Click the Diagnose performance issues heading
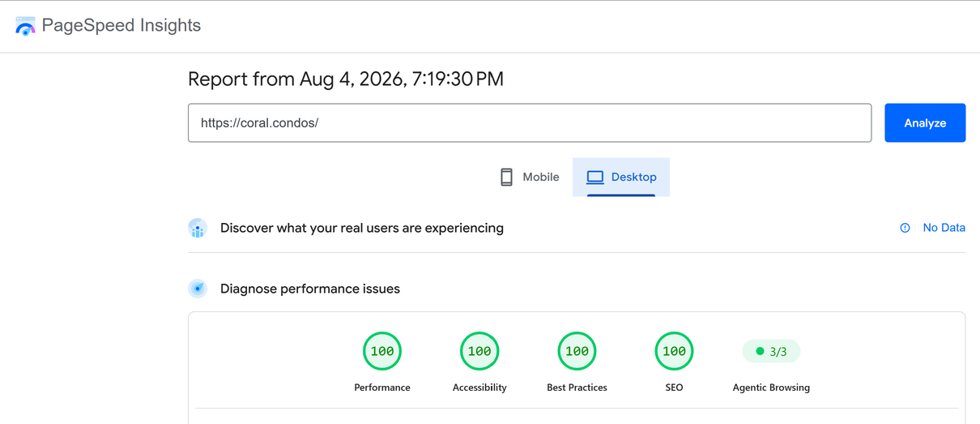 pyautogui.click(x=310, y=289)
